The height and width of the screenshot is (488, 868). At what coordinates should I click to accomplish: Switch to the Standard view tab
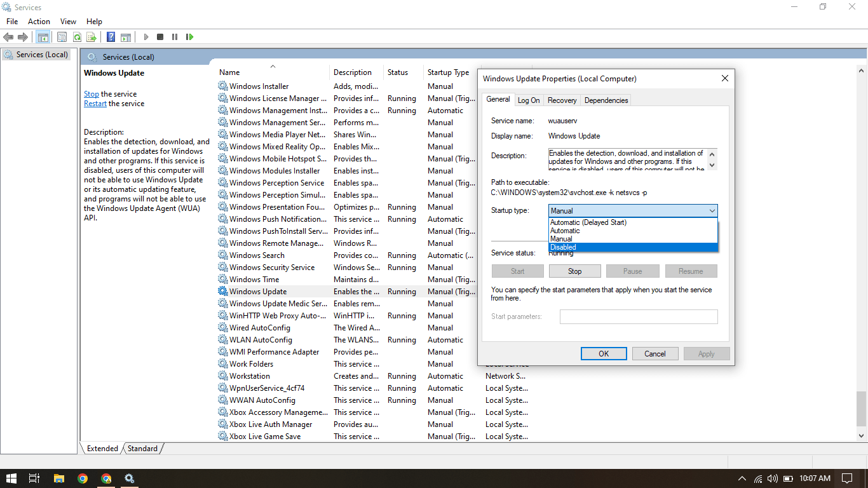coord(142,449)
